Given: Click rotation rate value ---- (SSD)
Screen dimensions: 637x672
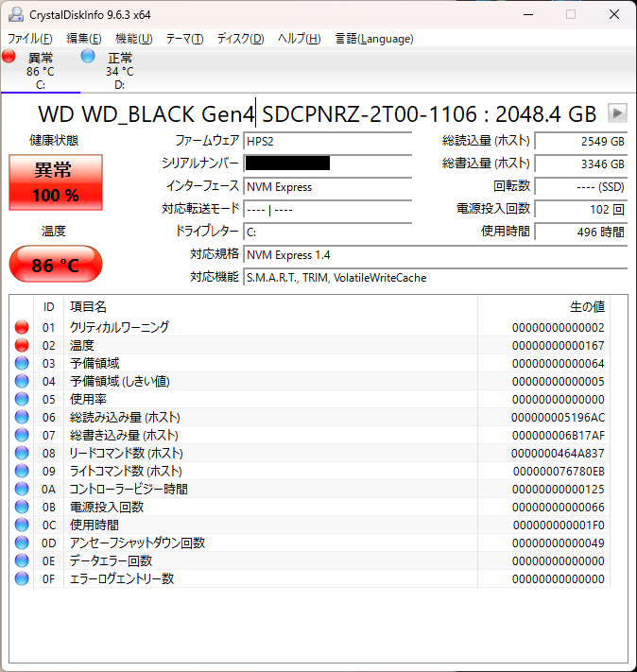Looking at the screenshot, I should tap(581, 187).
